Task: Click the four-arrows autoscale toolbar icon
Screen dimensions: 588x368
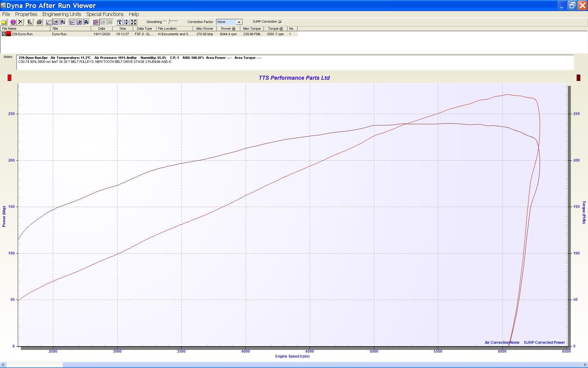Action: coord(134,22)
